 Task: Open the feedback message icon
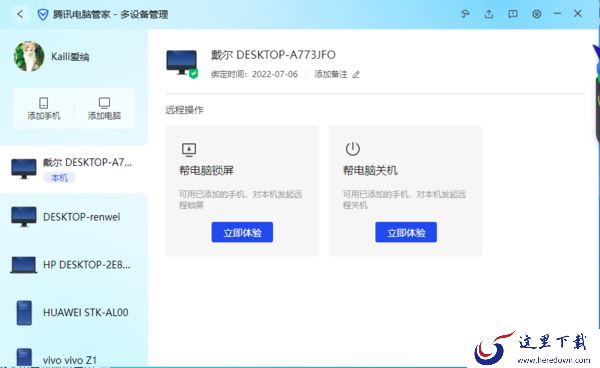(x=513, y=14)
